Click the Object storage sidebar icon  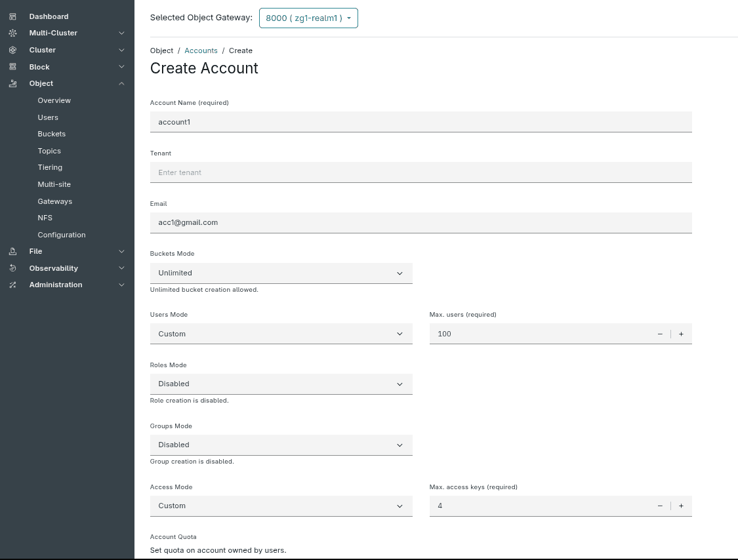(12, 83)
